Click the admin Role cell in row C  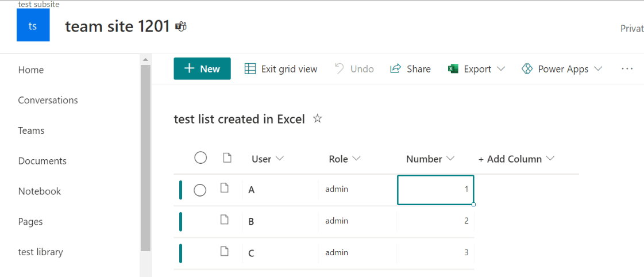tap(358, 253)
